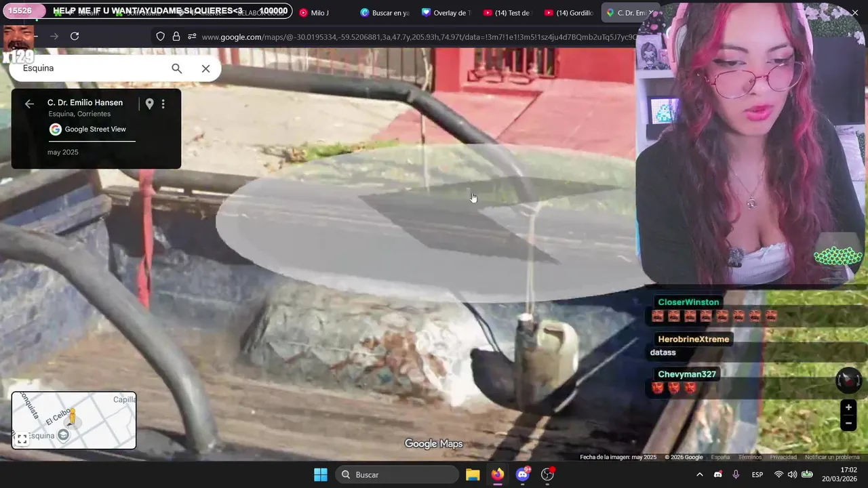Viewport: 868px width, 488px height.
Task: Click the Pegman on the minimap
Action: pyautogui.click(x=73, y=417)
